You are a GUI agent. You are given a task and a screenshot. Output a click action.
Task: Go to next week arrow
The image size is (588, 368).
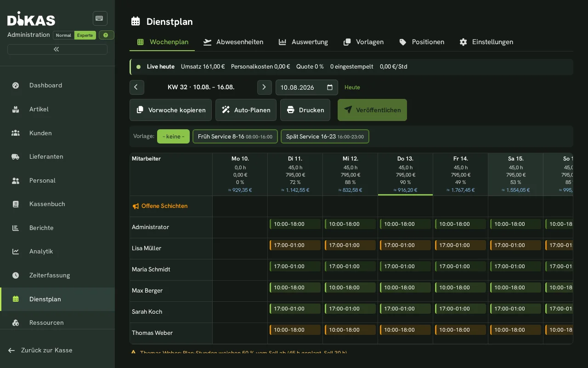tap(265, 87)
